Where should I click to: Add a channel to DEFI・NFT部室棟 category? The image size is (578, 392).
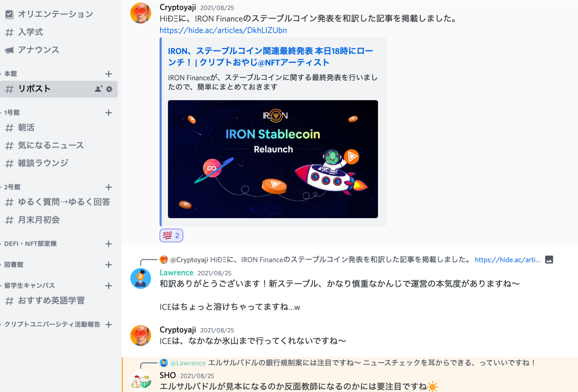click(109, 244)
